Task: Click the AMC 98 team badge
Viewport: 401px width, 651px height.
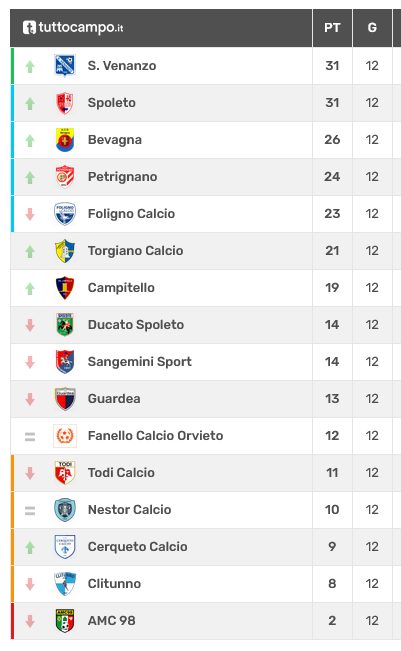Action: (65, 621)
